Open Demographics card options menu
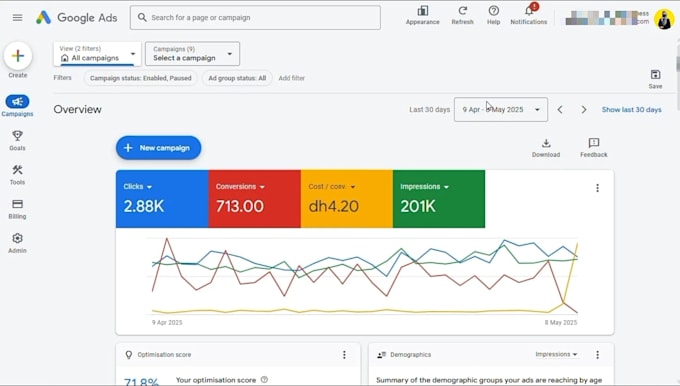 click(x=598, y=355)
